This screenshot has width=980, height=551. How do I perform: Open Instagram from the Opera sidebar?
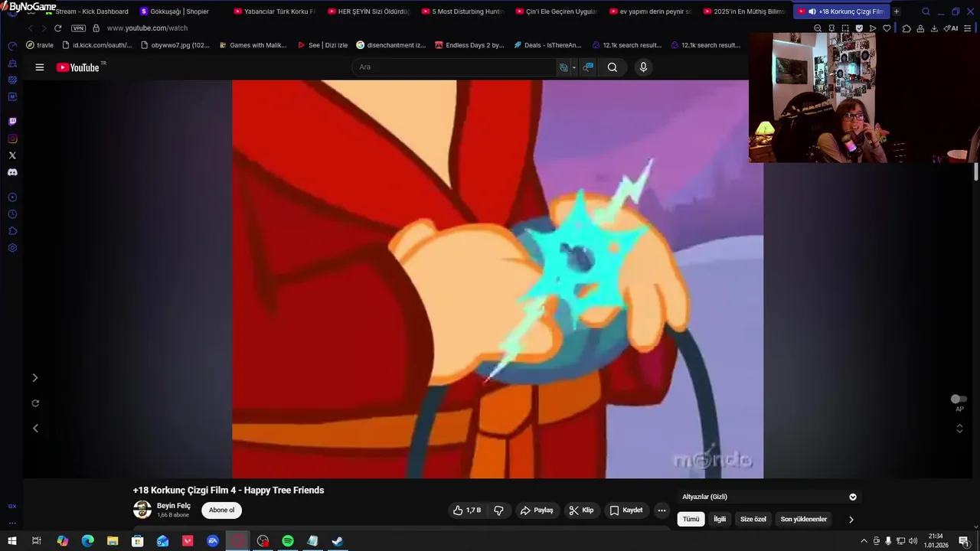[12, 139]
